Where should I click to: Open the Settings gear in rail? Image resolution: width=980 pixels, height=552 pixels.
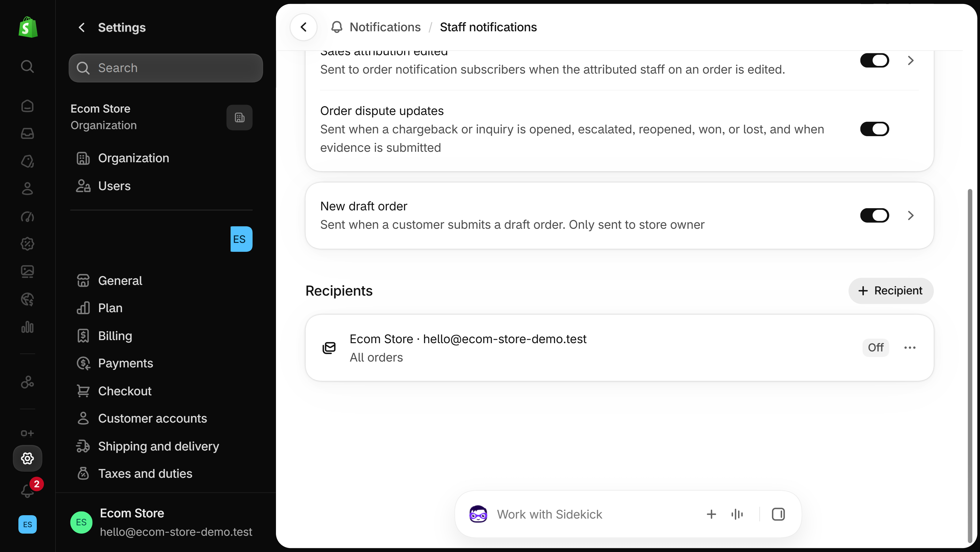tap(27, 458)
